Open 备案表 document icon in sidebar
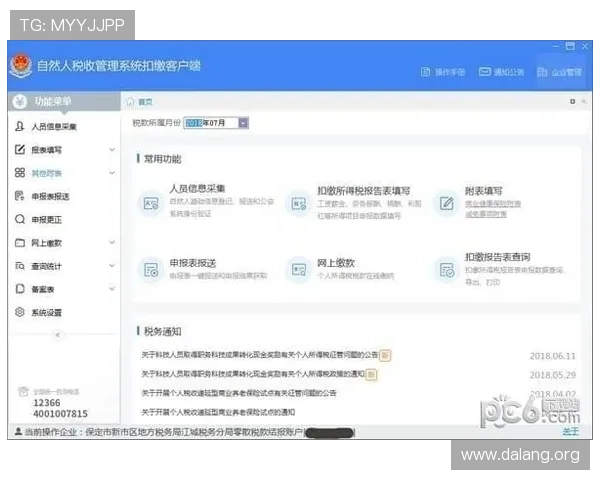 [x=20, y=289]
